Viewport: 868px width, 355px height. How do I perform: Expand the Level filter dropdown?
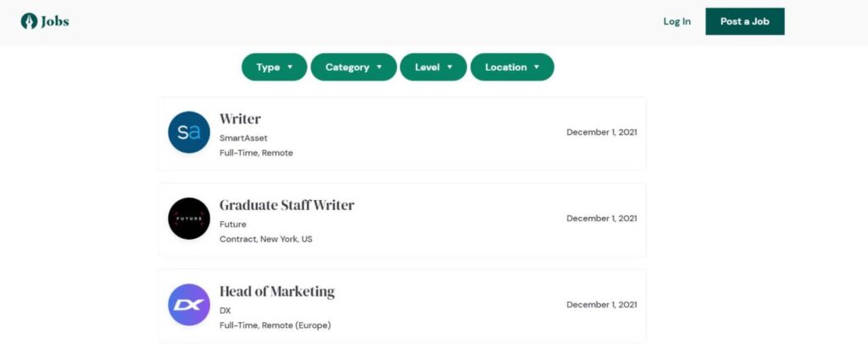433,67
